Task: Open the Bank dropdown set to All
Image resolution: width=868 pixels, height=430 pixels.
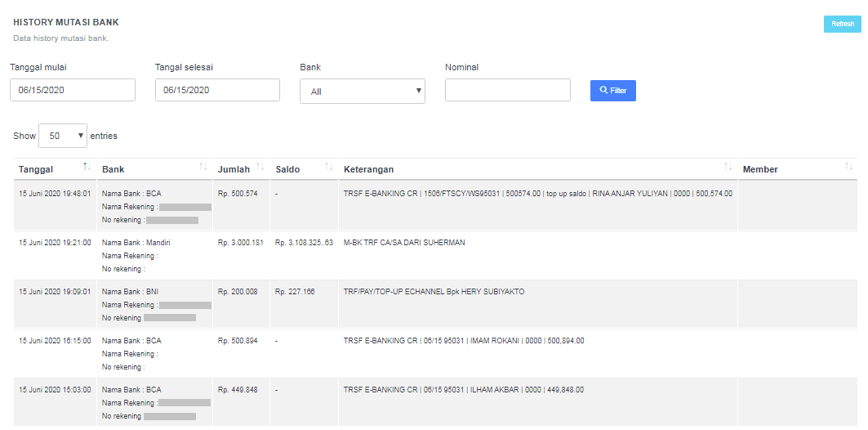Action: (x=362, y=92)
